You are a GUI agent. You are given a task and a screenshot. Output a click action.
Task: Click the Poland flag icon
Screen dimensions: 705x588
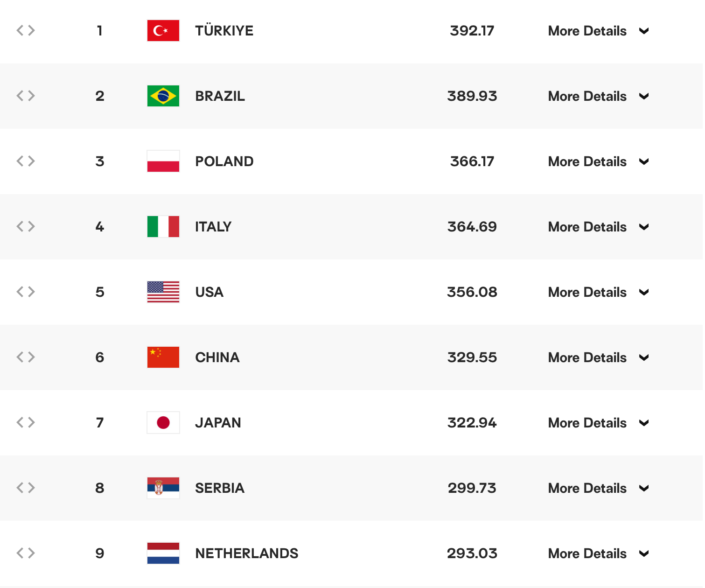(x=163, y=161)
